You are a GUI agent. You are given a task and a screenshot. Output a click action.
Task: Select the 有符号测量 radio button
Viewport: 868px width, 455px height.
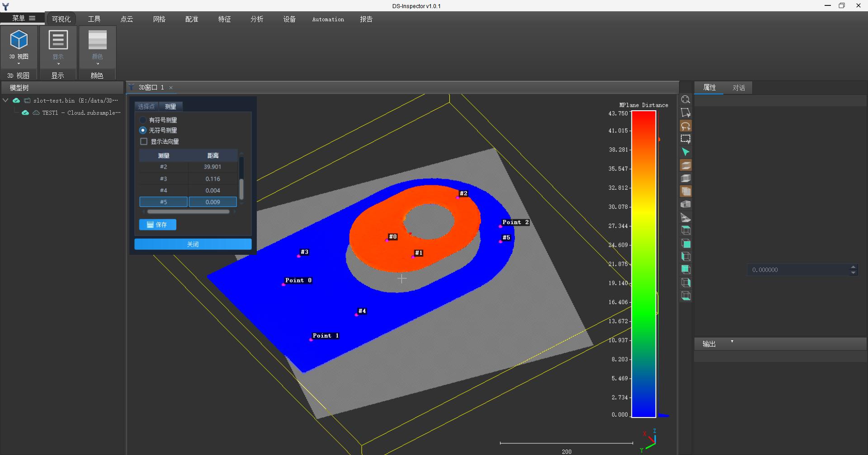(143, 120)
